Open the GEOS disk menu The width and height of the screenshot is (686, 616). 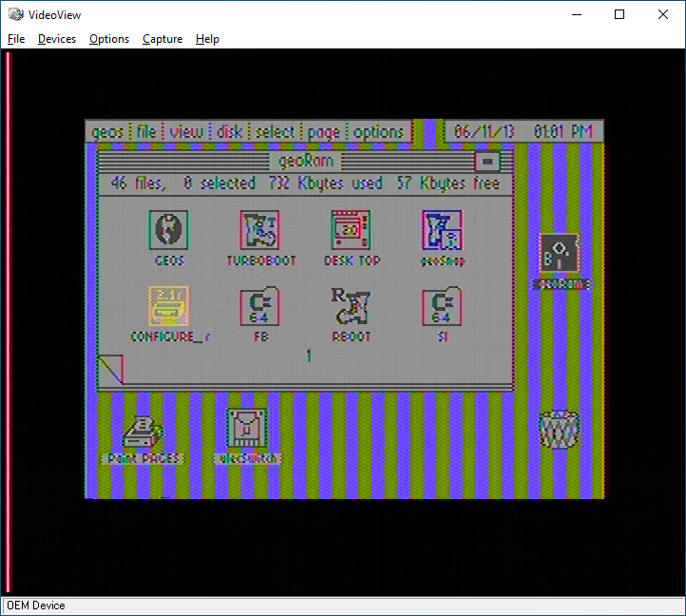coord(229,131)
